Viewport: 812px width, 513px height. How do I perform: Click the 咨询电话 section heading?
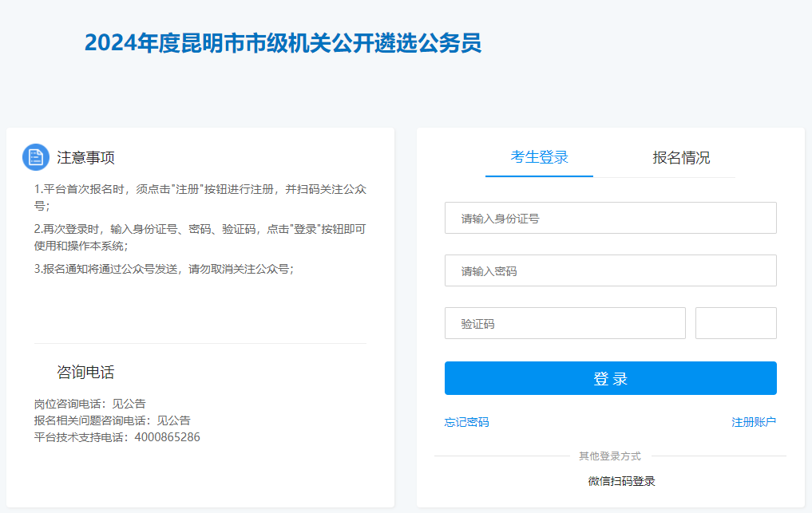coord(85,372)
